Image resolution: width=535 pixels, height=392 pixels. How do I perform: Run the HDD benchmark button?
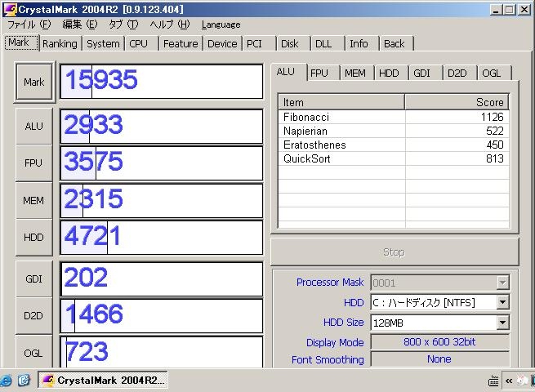[33, 237]
